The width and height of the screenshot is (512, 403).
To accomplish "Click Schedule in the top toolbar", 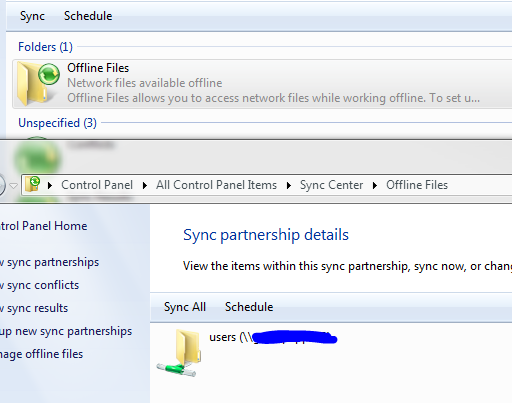I will pos(88,16).
